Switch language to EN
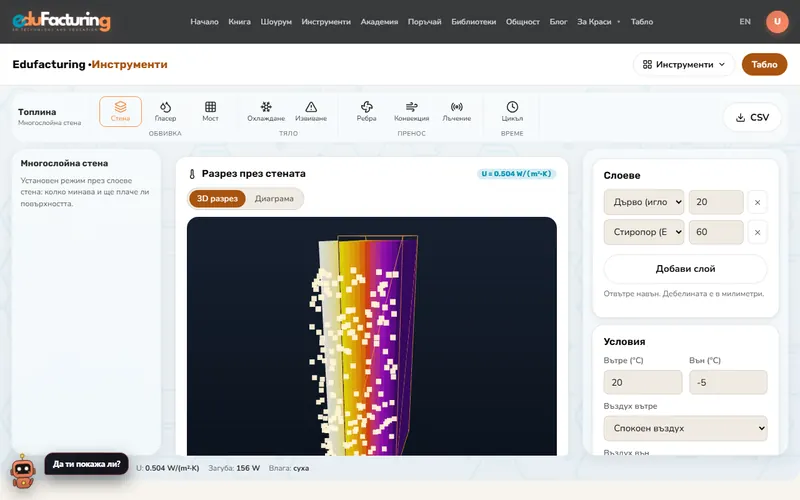800x500 pixels. pos(745,21)
